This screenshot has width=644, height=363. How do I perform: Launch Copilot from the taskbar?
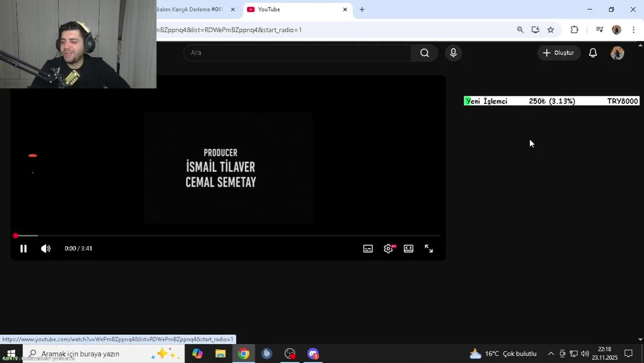click(197, 353)
